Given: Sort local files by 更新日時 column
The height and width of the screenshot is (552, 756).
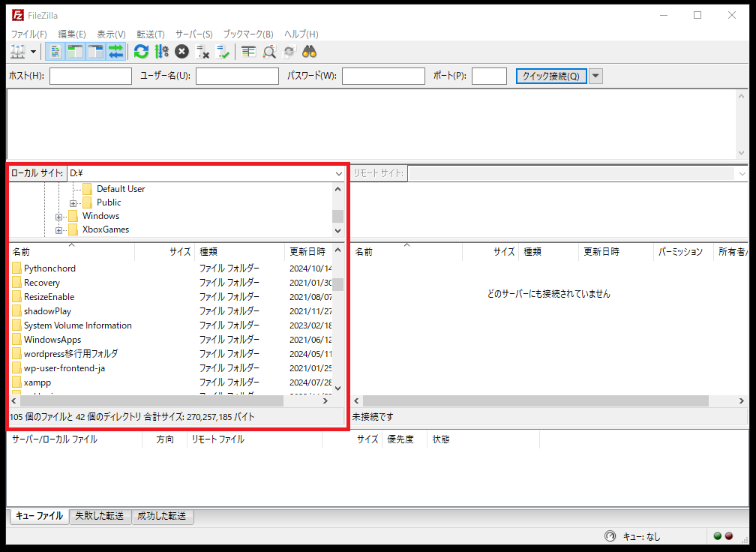Looking at the screenshot, I should click(307, 252).
